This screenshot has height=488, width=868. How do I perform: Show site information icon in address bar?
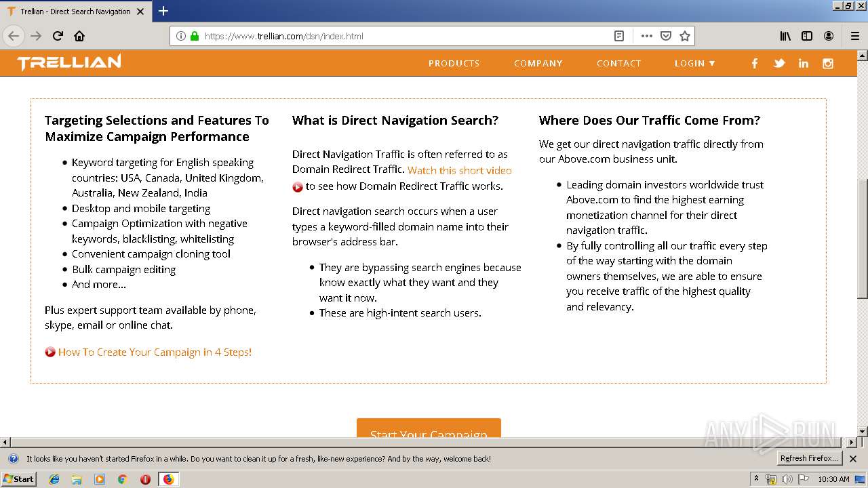(x=181, y=36)
